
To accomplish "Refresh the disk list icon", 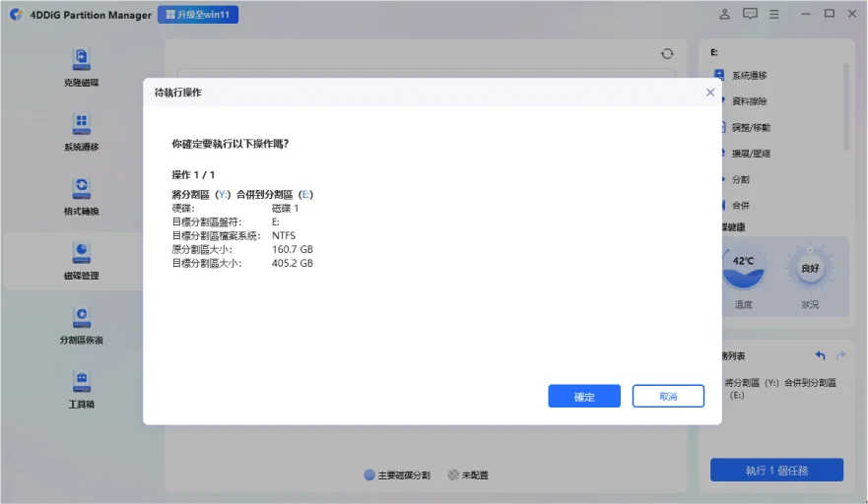I will coord(667,54).
